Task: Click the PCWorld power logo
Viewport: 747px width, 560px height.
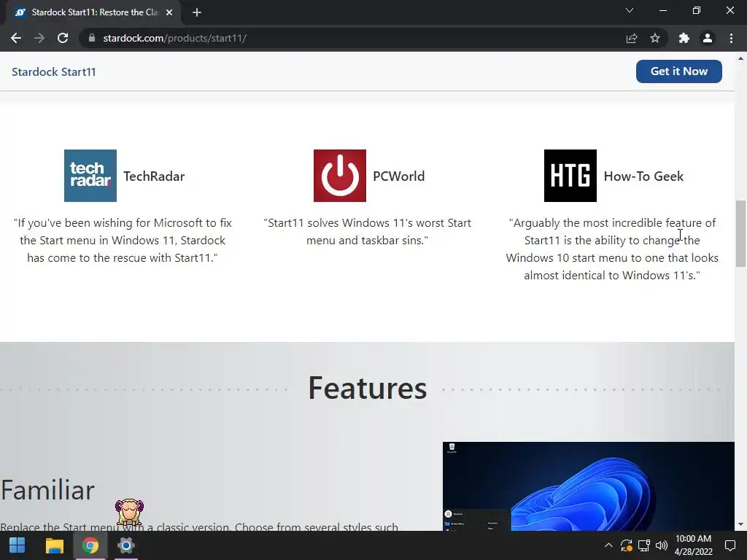Action: point(340,176)
